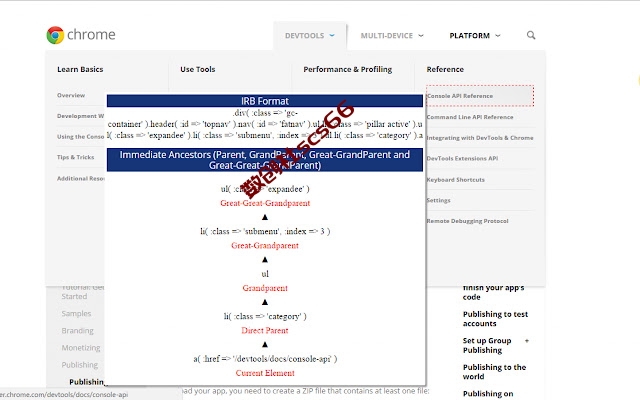This screenshot has width=640, height=400.
Task: Open Integrating with DevTools & Chrome link
Action: coord(480,138)
